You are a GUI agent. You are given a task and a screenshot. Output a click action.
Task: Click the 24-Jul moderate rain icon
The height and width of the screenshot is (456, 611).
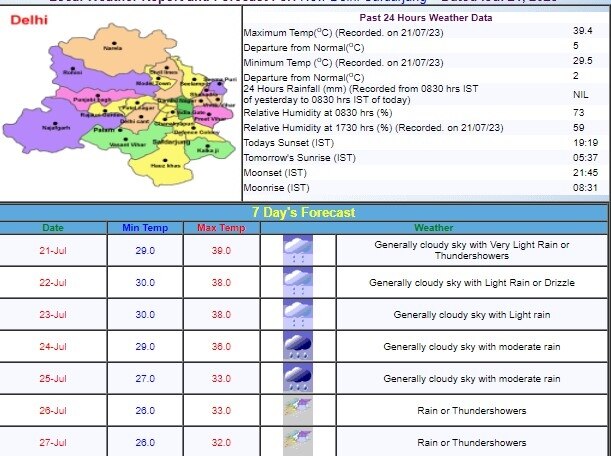pyautogui.click(x=298, y=347)
